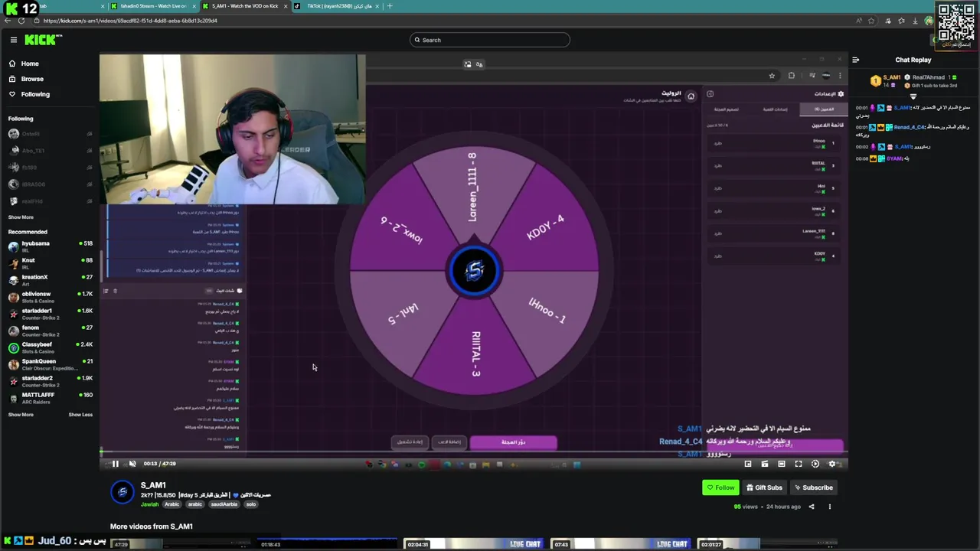Open browser downloads icon
Image resolution: width=980 pixels, height=551 pixels.
[915, 21]
